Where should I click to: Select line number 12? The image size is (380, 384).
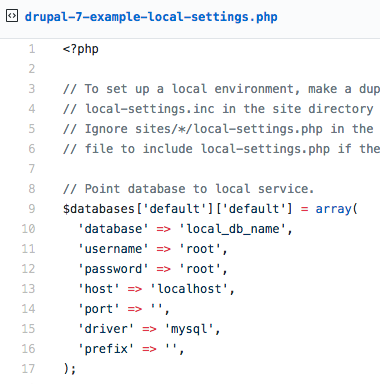[28, 269]
